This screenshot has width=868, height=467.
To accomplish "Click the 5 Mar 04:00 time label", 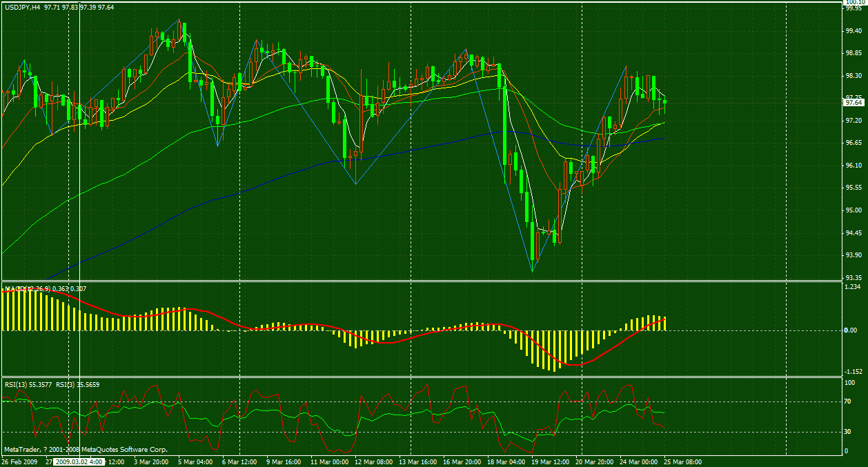I will click(x=194, y=461).
